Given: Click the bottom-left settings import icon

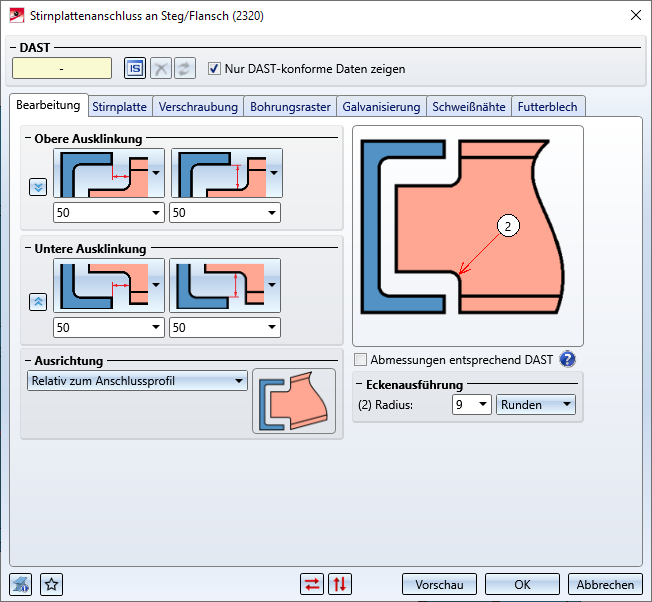Looking at the screenshot, I should [x=21, y=584].
